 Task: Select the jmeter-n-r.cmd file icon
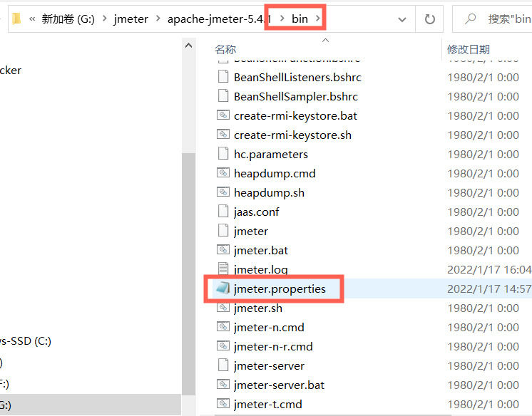coord(223,345)
